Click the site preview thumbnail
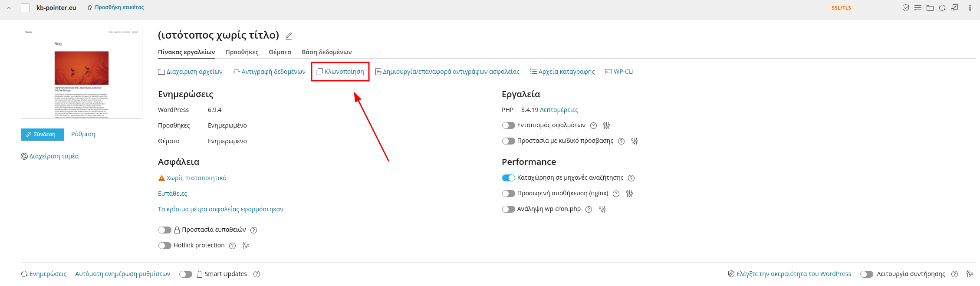Screen dimensions: 980x286 pos(82,73)
